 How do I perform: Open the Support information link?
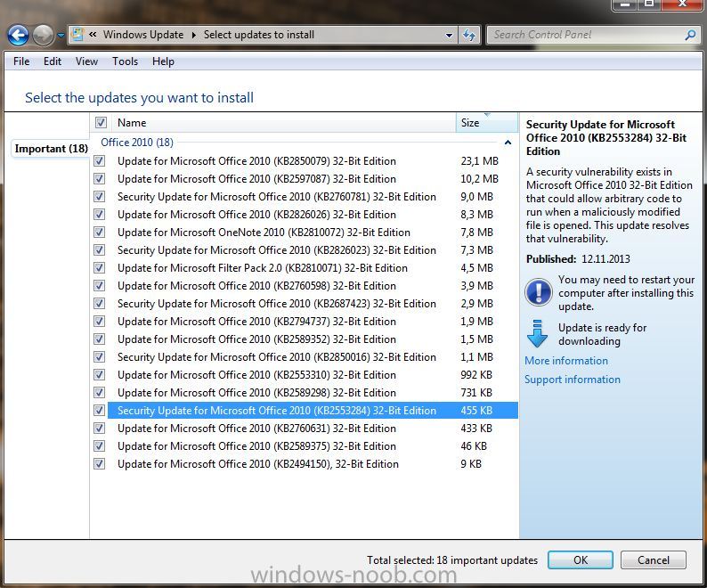tap(573, 380)
